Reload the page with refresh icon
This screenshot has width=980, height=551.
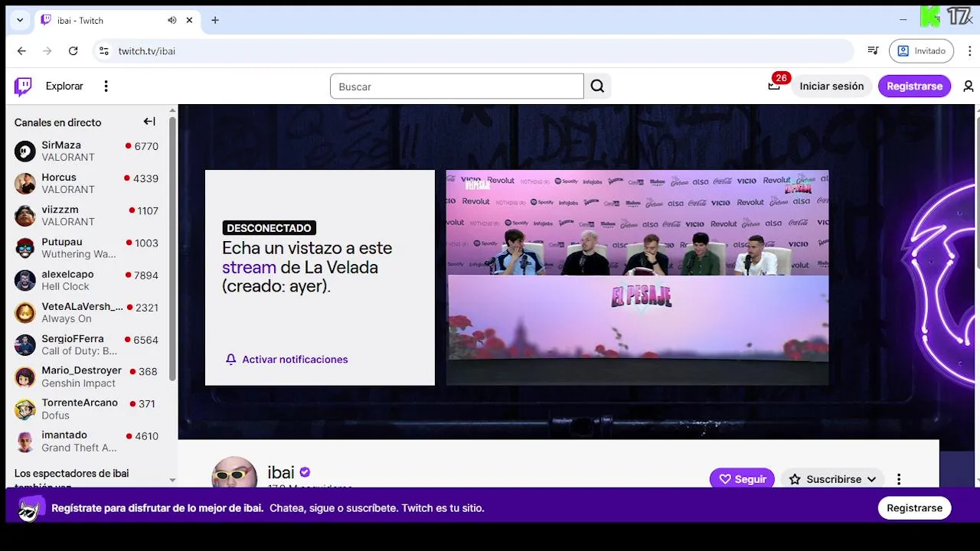click(x=73, y=51)
